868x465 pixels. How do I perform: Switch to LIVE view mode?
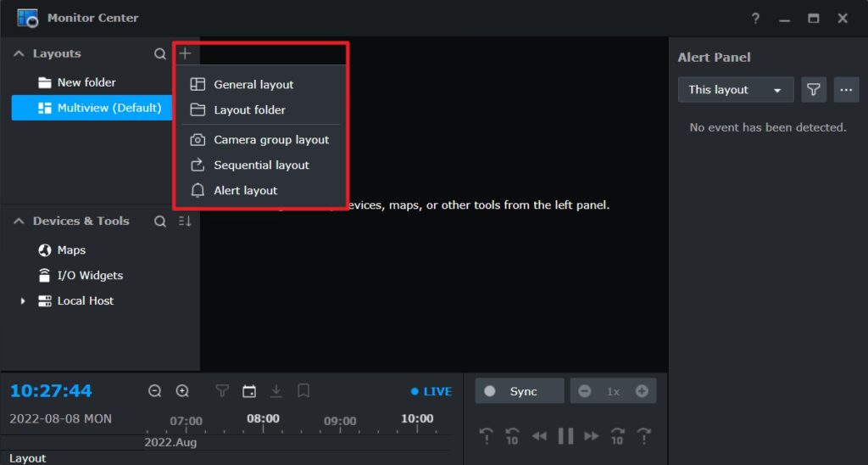point(431,391)
